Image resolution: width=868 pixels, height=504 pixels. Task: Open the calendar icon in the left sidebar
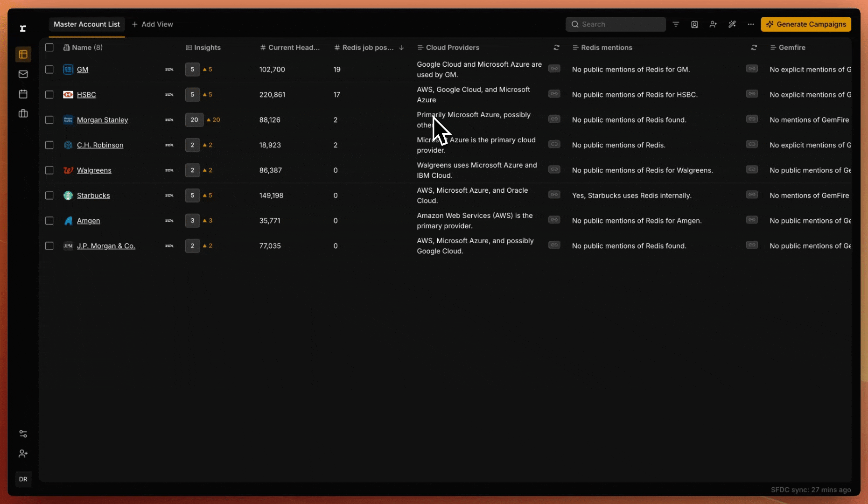[x=23, y=94]
